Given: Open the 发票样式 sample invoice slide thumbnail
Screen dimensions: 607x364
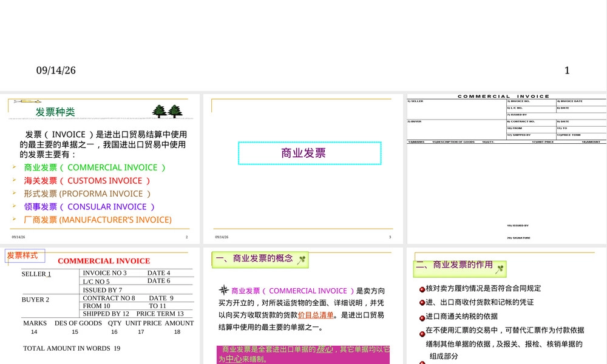Looking at the screenshot, I should coord(100,306).
